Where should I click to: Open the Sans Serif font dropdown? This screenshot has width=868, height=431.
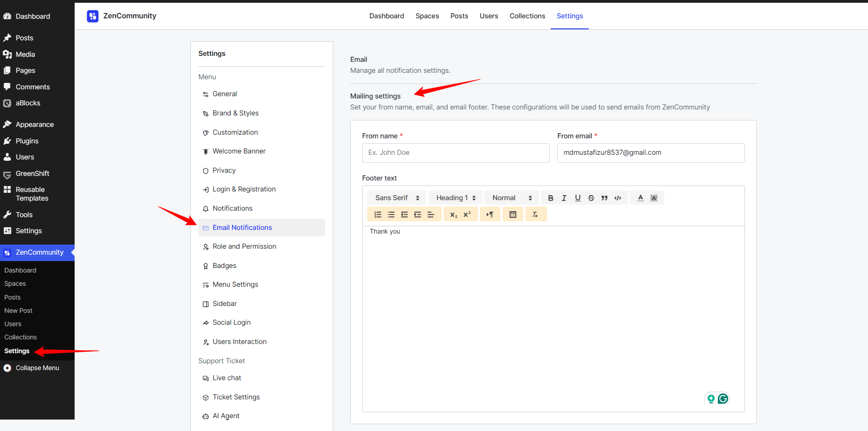pyautogui.click(x=397, y=198)
